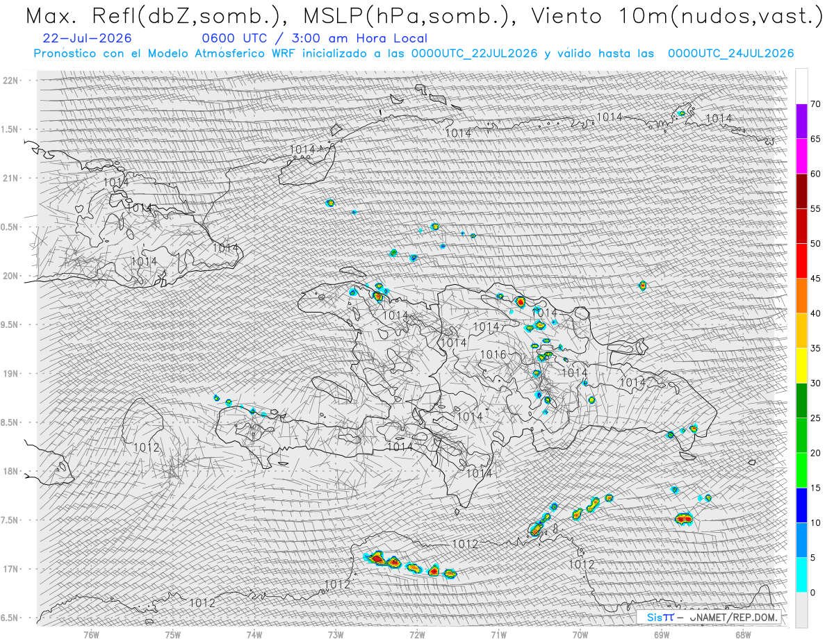Click the date "22-Jul-2026"
This screenshot has height=644, width=834.
[87, 38]
